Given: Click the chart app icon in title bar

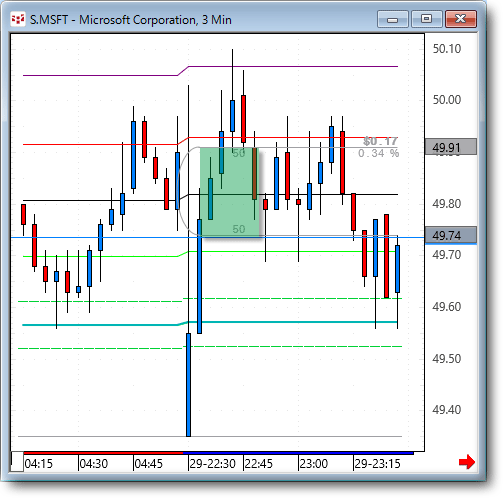Looking at the screenshot, I should pyautogui.click(x=18, y=20).
